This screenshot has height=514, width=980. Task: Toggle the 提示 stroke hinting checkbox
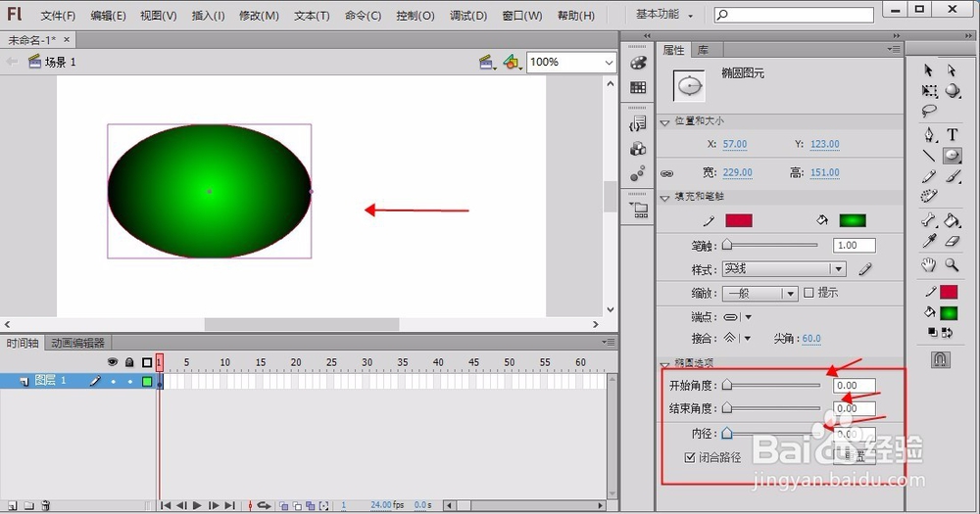[x=808, y=293]
